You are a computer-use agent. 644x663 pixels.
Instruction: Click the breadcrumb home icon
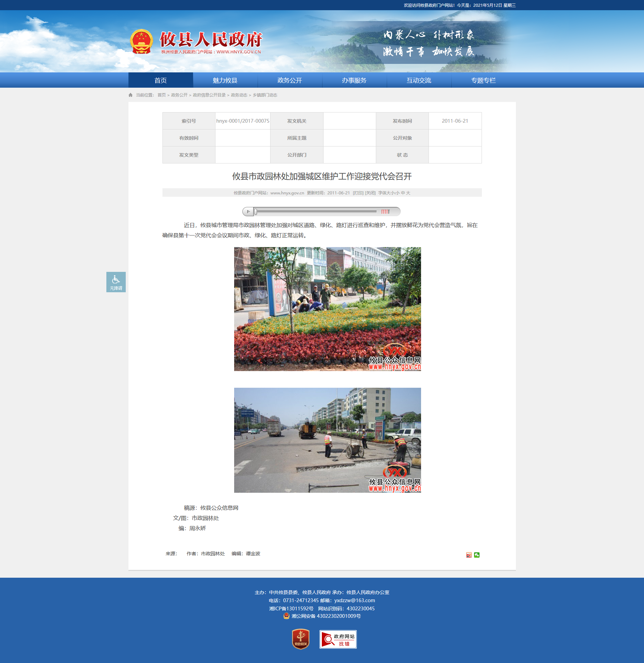tap(130, 95)
